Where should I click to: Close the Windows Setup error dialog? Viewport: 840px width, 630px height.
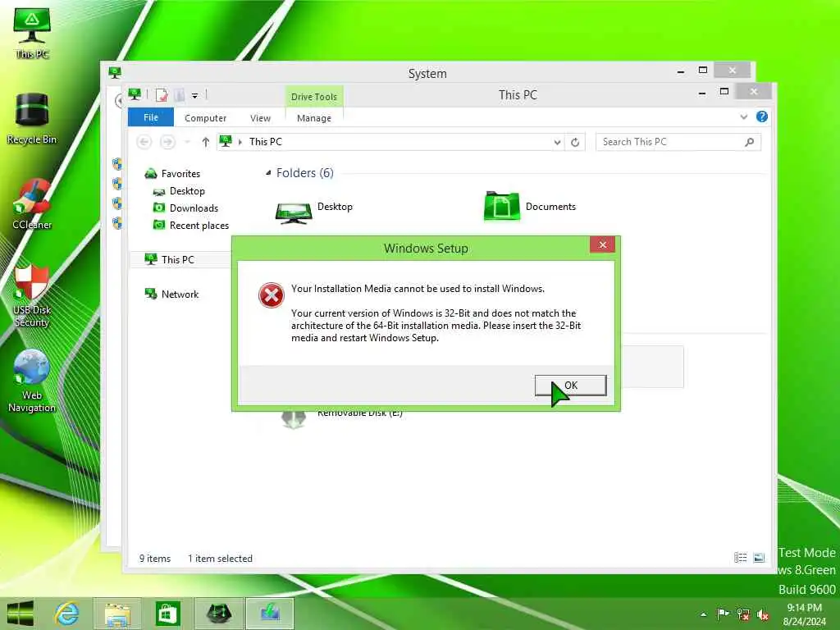tap(602, 244)
